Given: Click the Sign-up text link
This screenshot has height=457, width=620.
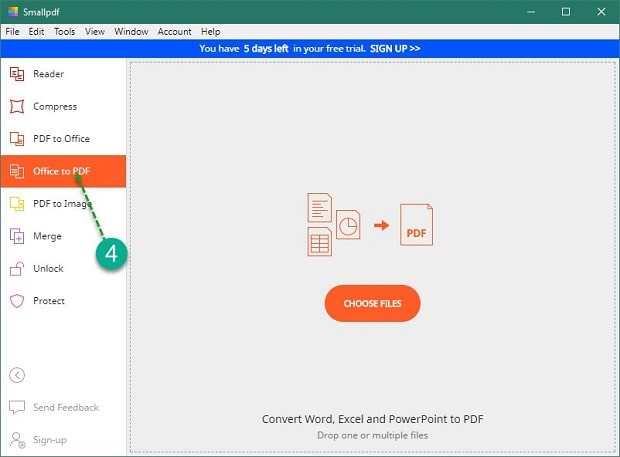Looking at the screenshot, I should [x=50, y=440].
